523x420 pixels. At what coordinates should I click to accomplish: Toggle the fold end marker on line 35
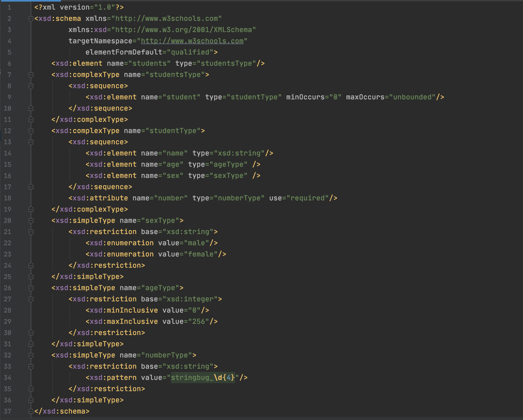pyautogui.click(x=31, y=389)
